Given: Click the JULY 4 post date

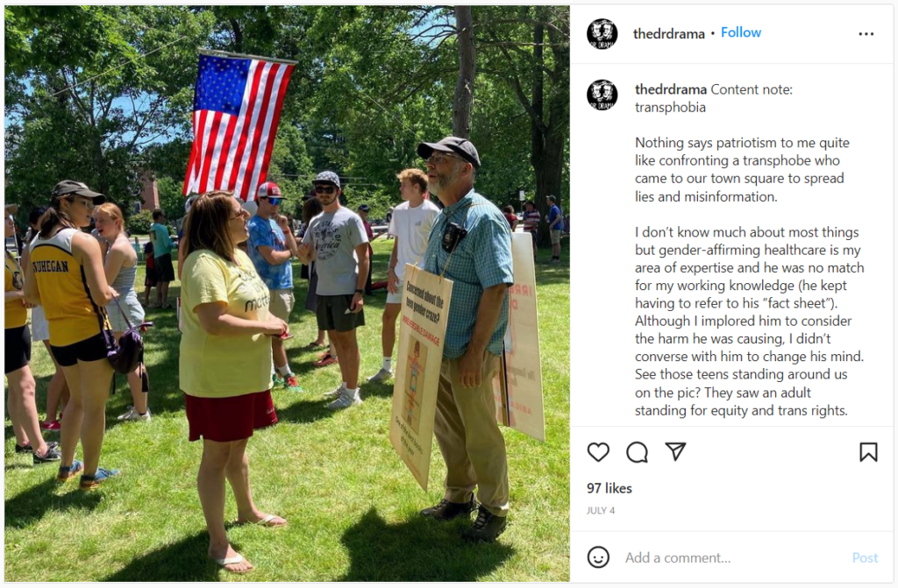Looking at the screenshot, I should click(600, 510).
